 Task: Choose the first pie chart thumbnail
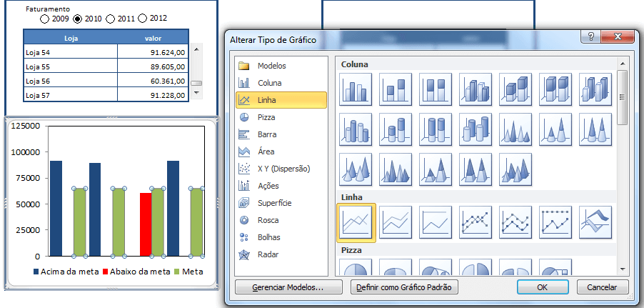[x=356, y=267]
